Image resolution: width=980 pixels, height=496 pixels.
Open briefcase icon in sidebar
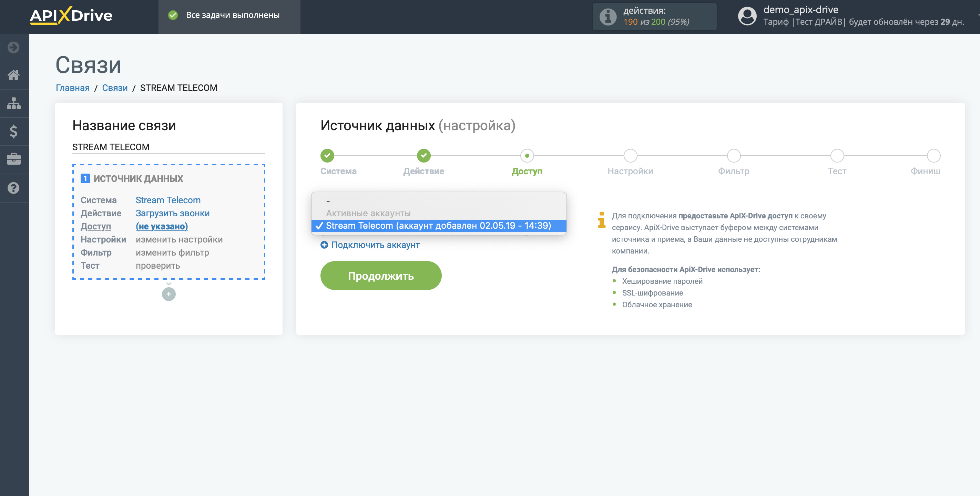pyautogui.click(x=14, y=159)
